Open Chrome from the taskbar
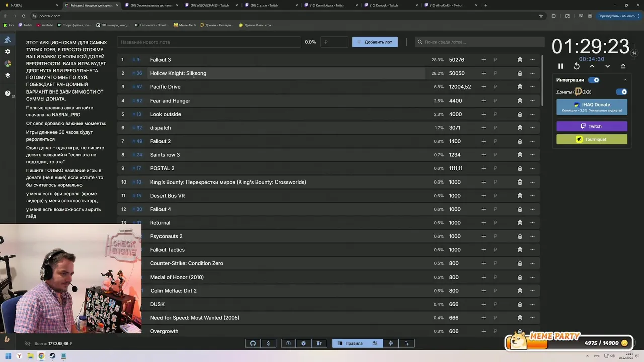 click(x=41, y=356)
